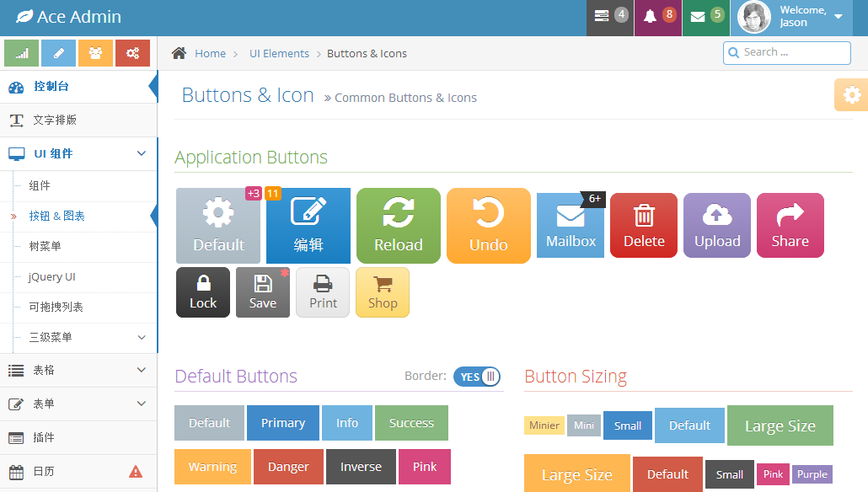Open 控制台 in the sidebar
This screenshot has height=492, width=868.
click(51, 87)
